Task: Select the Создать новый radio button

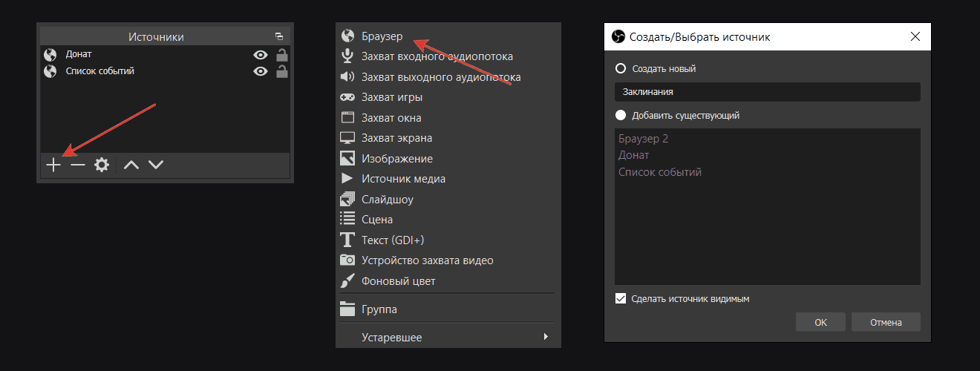Action: [621, 68]
